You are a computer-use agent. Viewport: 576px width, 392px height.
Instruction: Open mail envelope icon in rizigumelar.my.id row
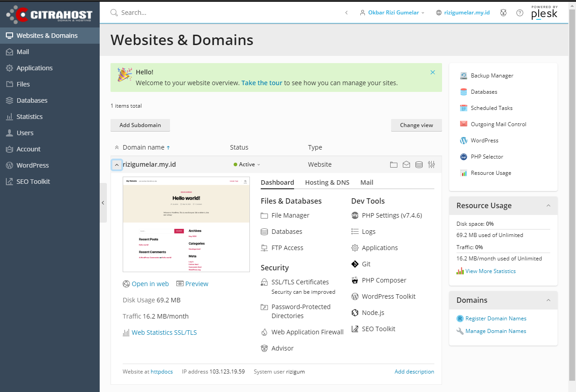[x=406, y=165]
